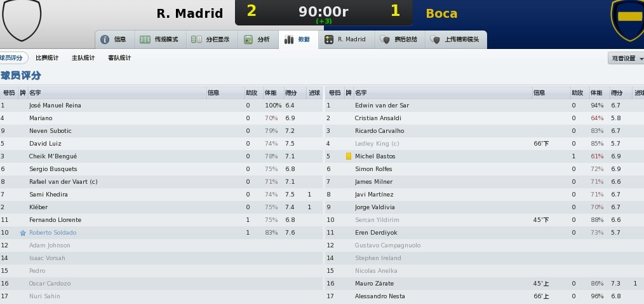The image size is (644, 304).
Task: Open Roberto Soldado player link
Action: (53, 232)
